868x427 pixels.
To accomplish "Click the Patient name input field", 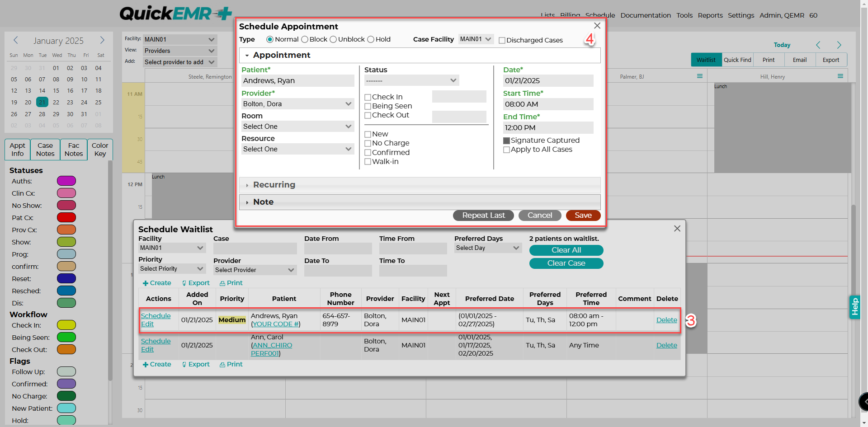I will tap(297, 81).
